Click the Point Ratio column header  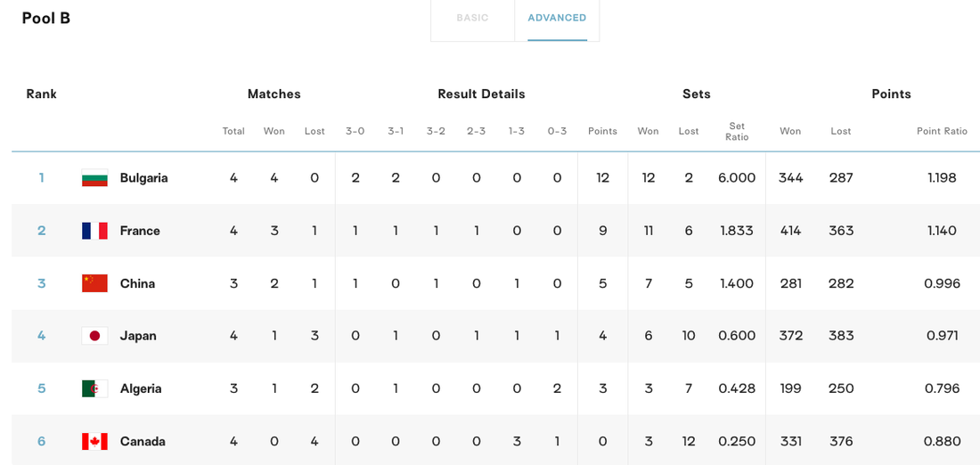pyautogui.click(x=942, y=131)
